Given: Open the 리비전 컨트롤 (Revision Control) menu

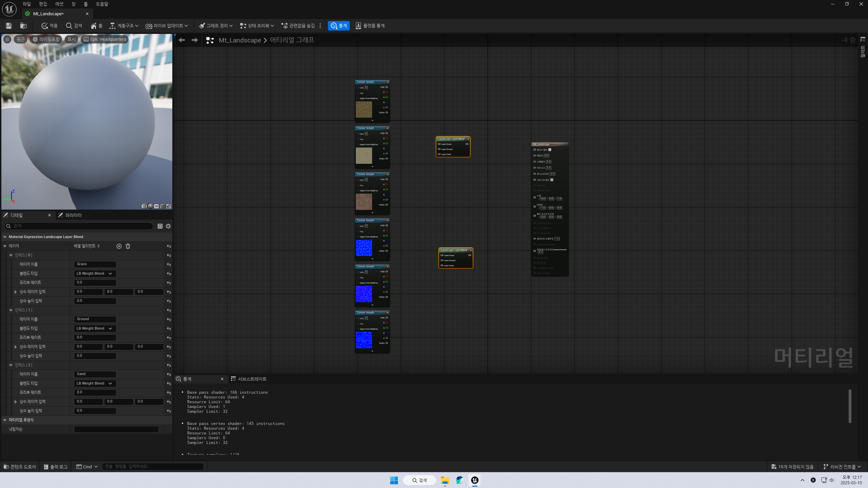Looking at the screenshot, I should coord(843,467).
